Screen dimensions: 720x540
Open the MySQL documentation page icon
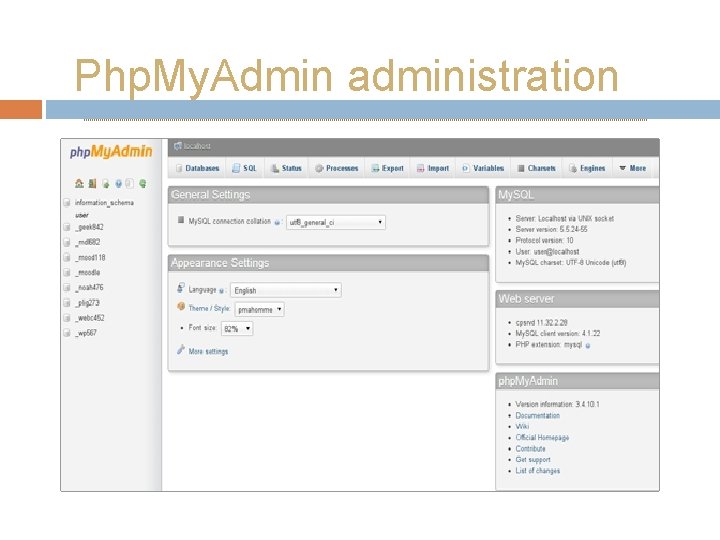point(130,184)
